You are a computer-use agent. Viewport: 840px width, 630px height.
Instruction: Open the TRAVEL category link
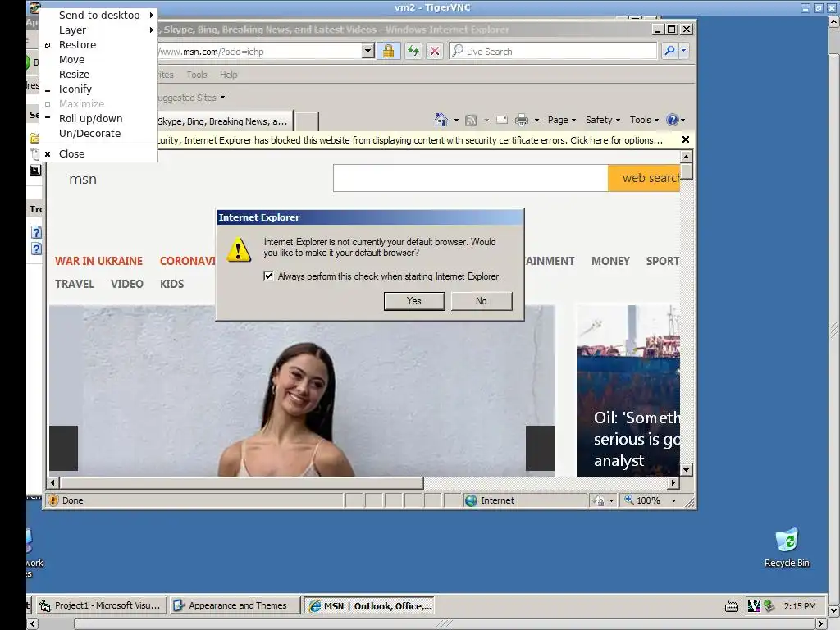click(75, 284)
